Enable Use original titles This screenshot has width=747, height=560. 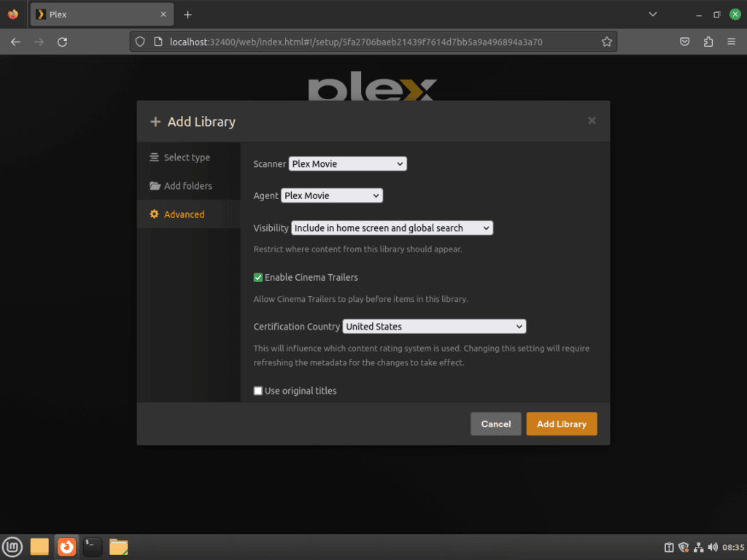pos(258,390)
